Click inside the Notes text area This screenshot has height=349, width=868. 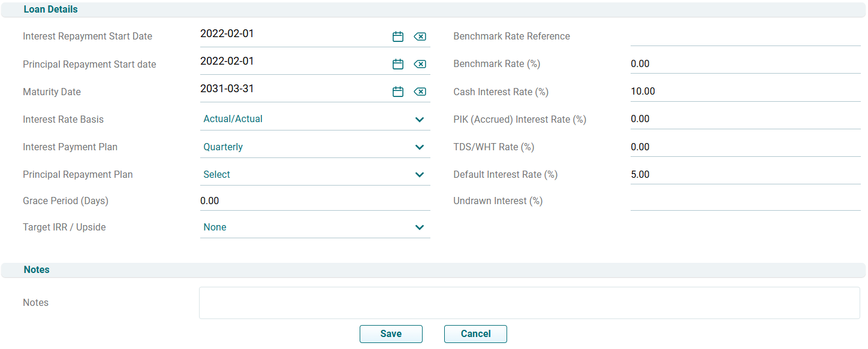coord(529,303)
